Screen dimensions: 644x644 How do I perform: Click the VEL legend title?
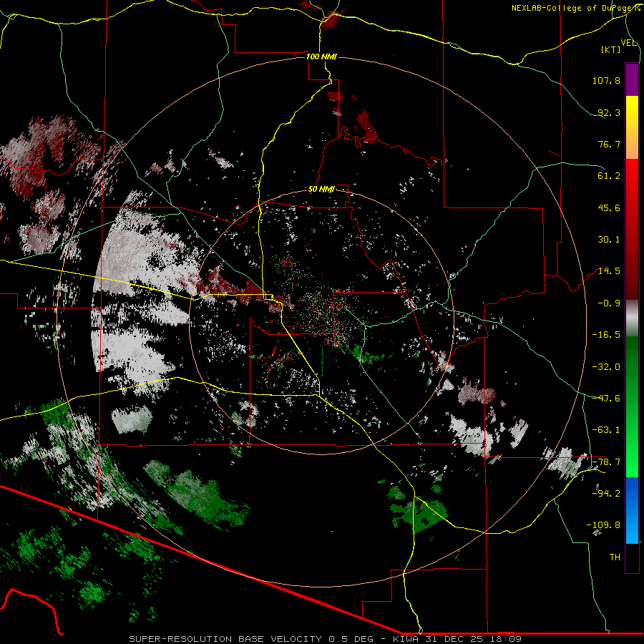coord(628,43)
